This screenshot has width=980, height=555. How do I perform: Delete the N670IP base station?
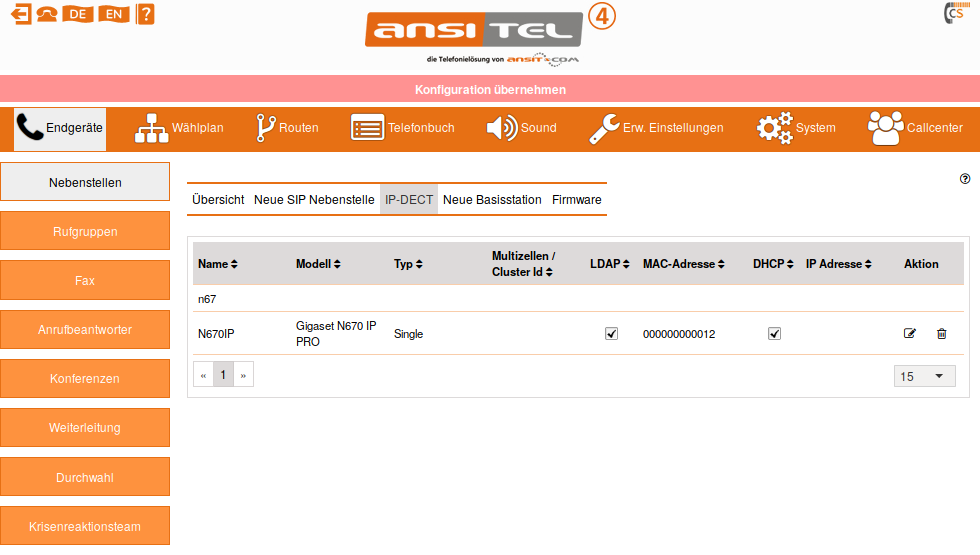tap(941, 334)
